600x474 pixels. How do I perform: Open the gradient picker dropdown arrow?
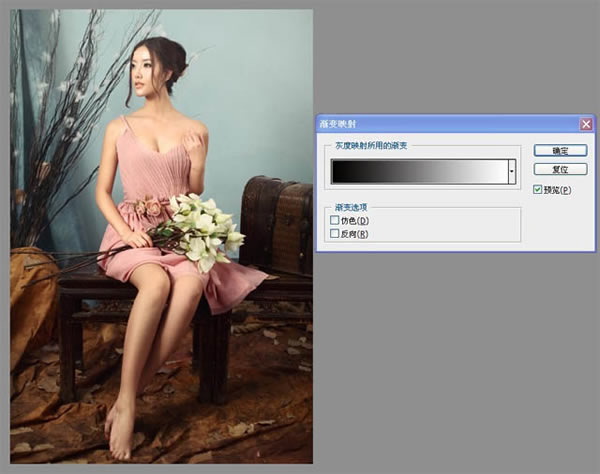(x=512, y=171)
